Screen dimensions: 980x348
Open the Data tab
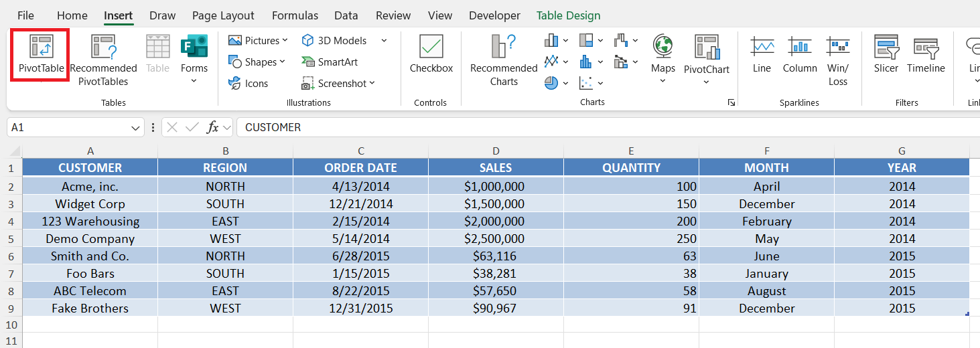click(346, 15)
